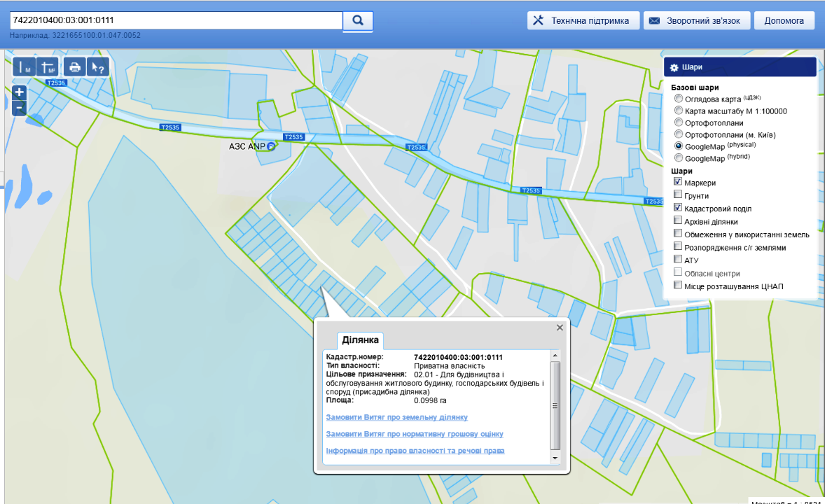Enable Обмеження у використанні земель layer
This screenshot has width=825, height=504.
coord(678,233)
